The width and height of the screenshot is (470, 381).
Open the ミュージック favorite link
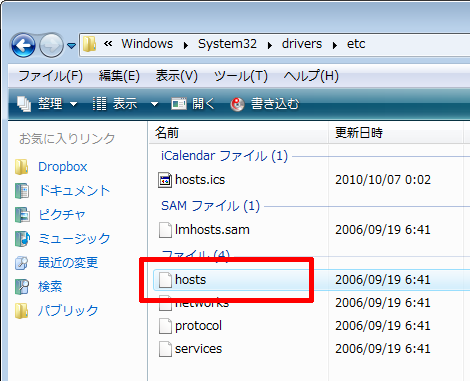click(74, 239)
